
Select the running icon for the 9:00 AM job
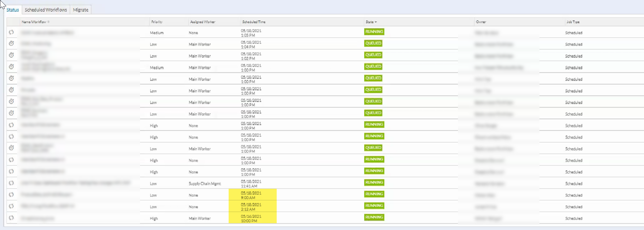click(x=11, y=195)
